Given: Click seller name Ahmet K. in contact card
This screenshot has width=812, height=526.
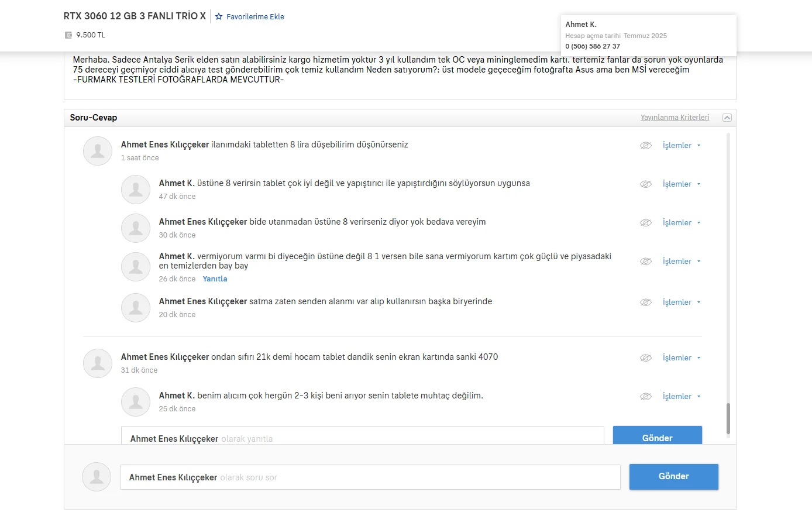Looking at the screenshot, I should pyautogui.click(x=581, y=25).
